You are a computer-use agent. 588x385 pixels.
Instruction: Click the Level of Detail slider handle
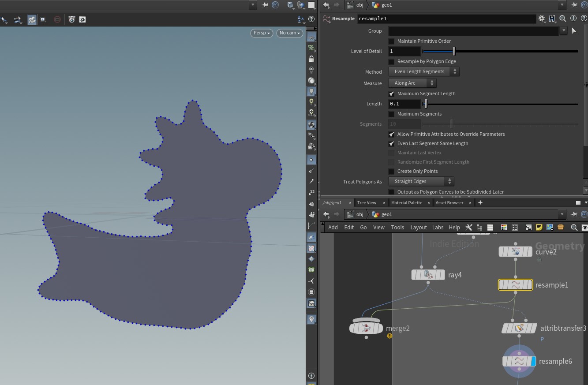click(x=453, y=52)
